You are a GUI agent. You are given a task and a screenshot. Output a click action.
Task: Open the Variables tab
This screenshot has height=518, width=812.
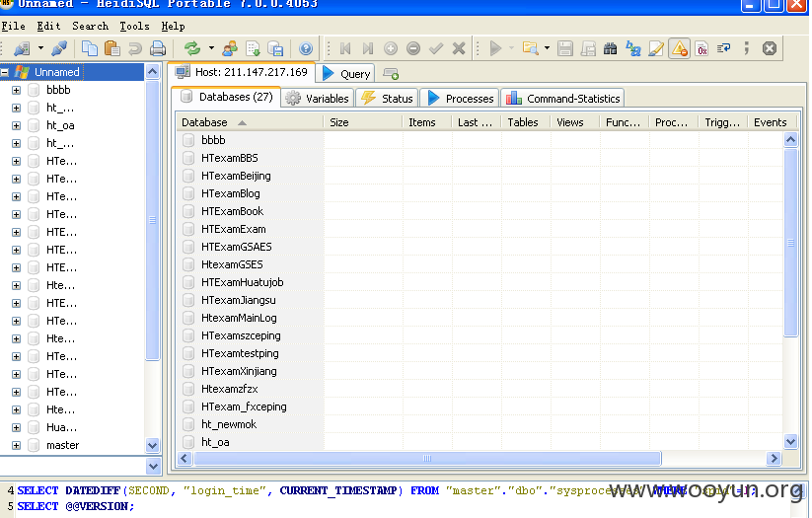(318, 99)
